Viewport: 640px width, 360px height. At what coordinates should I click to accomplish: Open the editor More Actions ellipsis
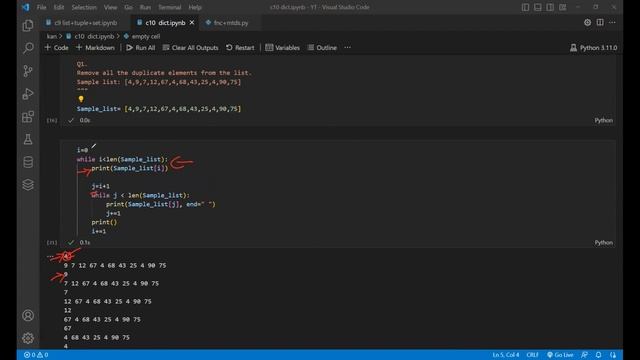tap(612, 22)
